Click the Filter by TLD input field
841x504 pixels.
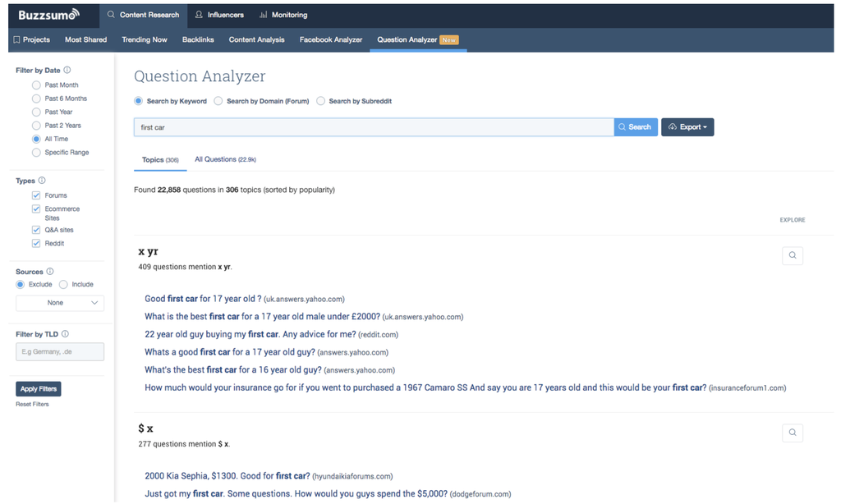coord(60,352)
